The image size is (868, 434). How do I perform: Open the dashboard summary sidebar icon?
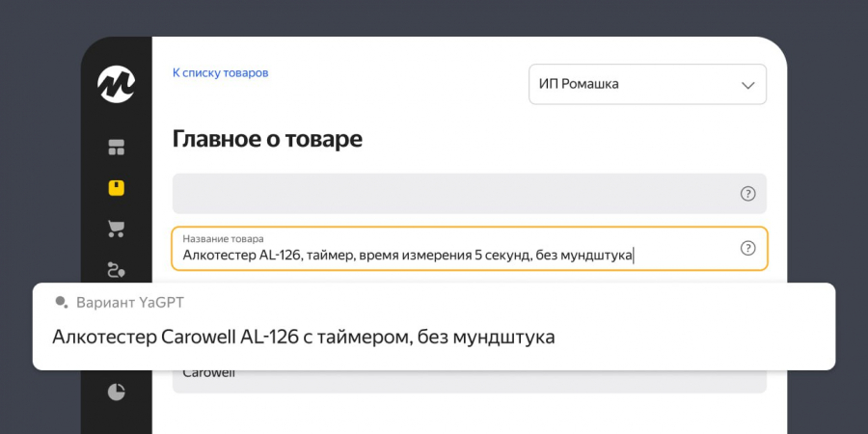tap(117, 148)
